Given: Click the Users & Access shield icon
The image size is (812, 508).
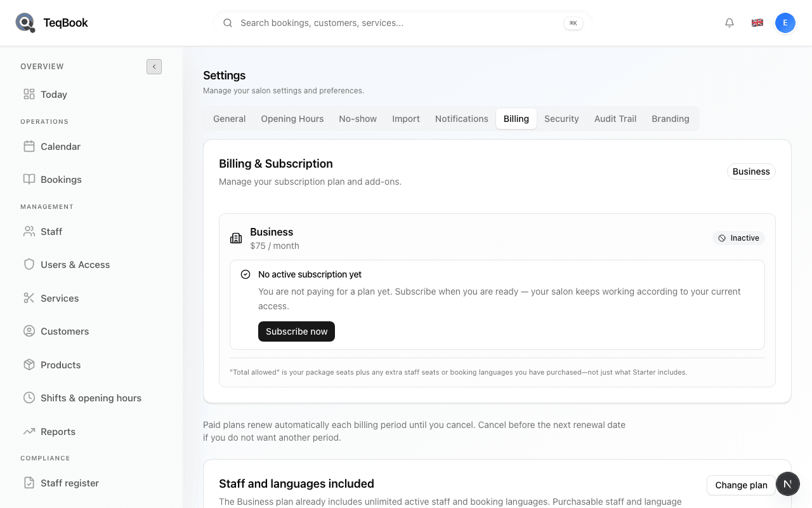Looking at the screenshot, I should point(29,265).
